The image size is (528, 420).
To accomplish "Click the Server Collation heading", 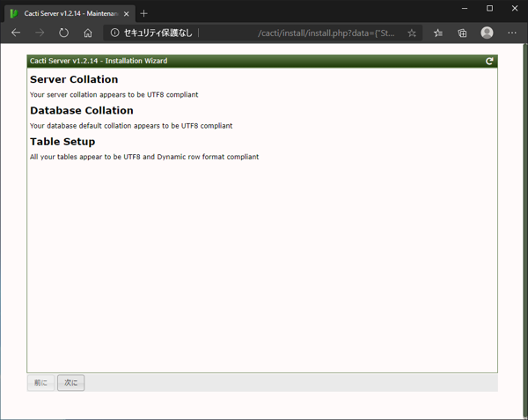I will (74, 79).
